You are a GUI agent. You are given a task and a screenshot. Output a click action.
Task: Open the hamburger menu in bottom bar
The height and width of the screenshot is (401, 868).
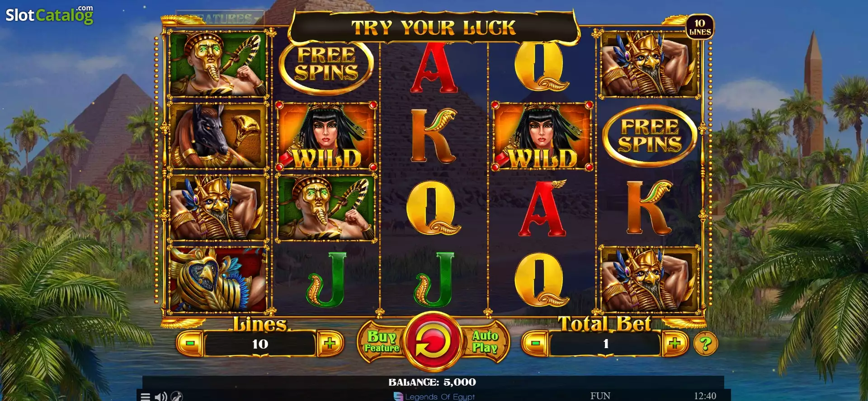pyautogui.click(x=145, y=396)
